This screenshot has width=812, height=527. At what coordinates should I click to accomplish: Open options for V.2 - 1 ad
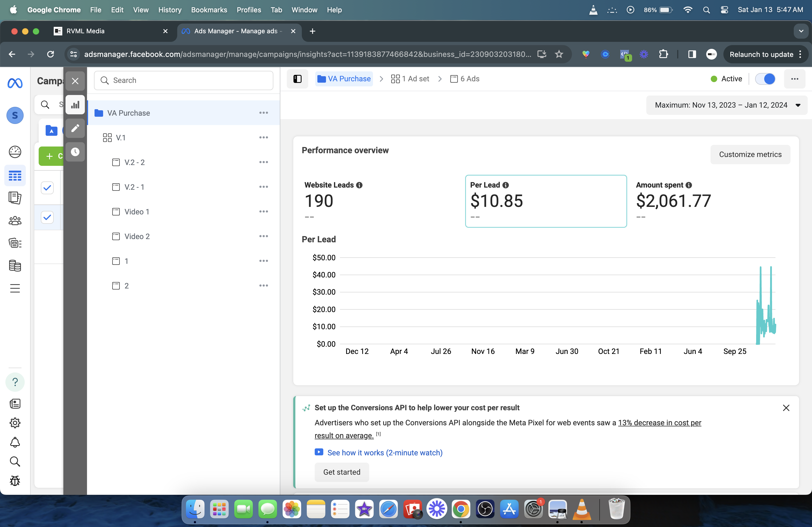(263, 187)
